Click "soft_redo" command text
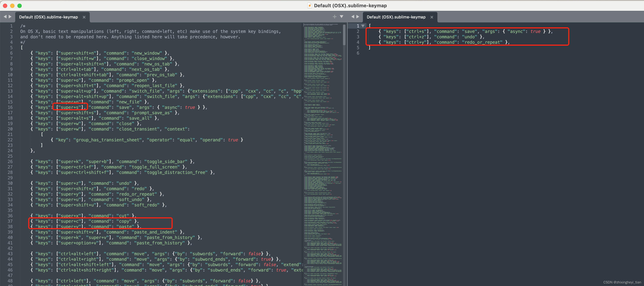Screen dimensions: 644x286 pos(145,205)
